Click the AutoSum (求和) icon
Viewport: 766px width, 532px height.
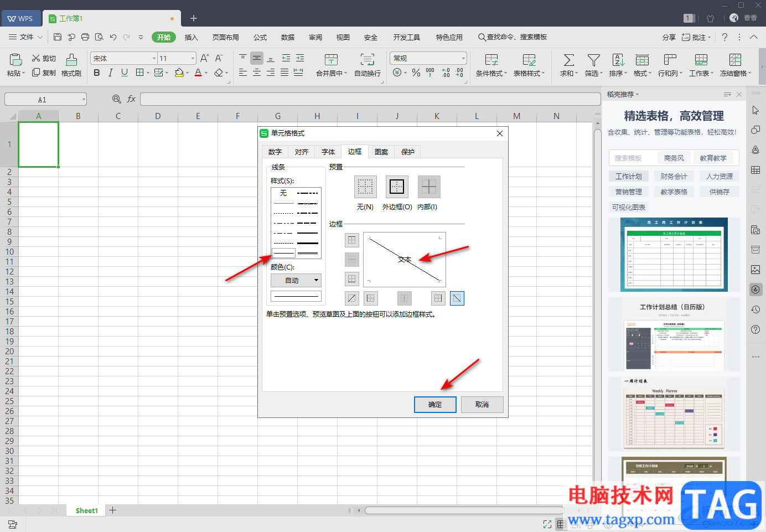click(568, 60)
